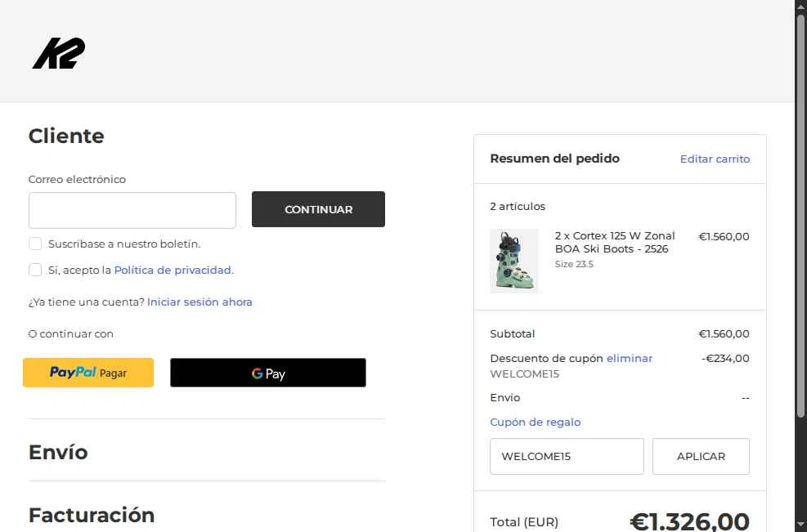Click the K2 logo
Screen dimensions: 807x532
pos(59,53)
